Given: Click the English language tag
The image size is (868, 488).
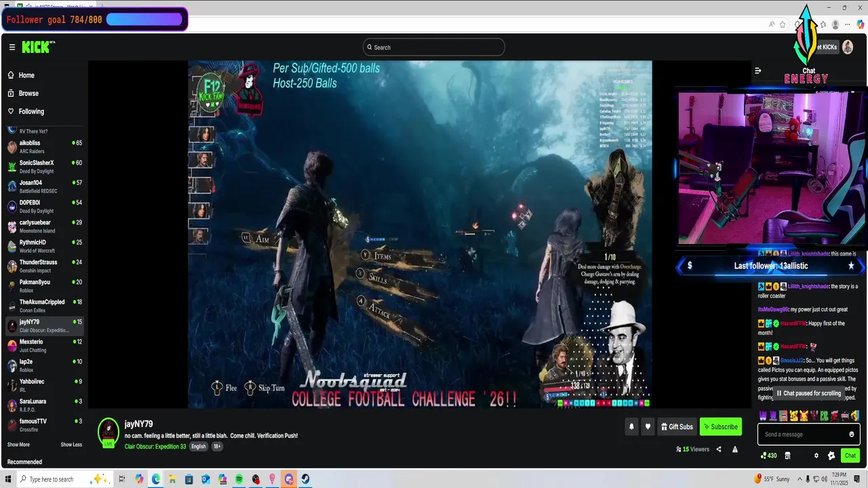Looking at the screenshot, I should coord(198,447).
